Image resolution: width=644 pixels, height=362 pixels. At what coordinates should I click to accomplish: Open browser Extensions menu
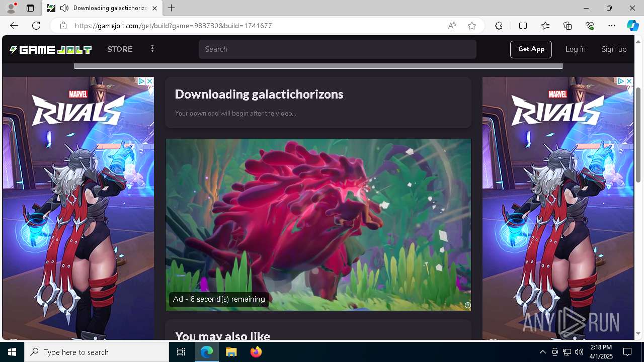pos(499,26)
